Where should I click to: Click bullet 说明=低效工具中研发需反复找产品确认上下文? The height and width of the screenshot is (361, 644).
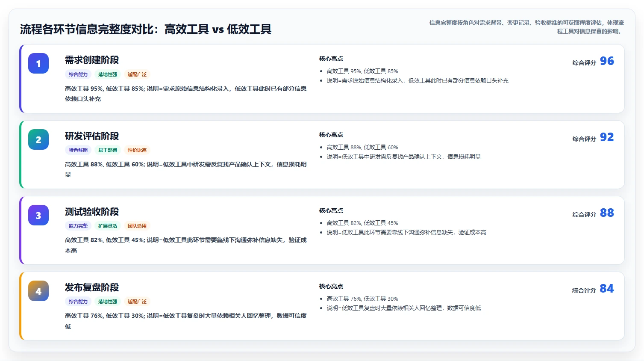point(404,157)
